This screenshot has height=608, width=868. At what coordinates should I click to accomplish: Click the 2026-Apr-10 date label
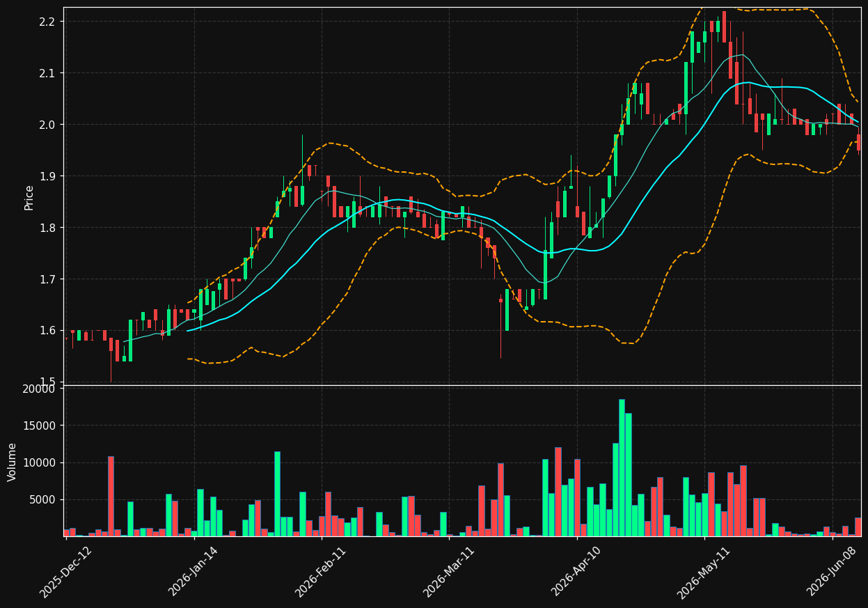(x=576, y=572)
